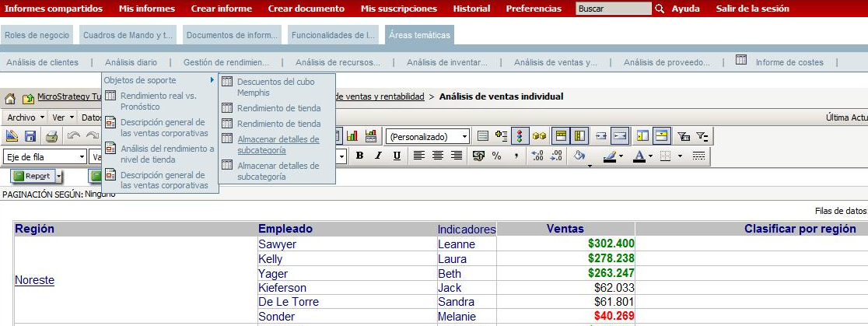Click the Print icon in toolbar

point(51,136)
